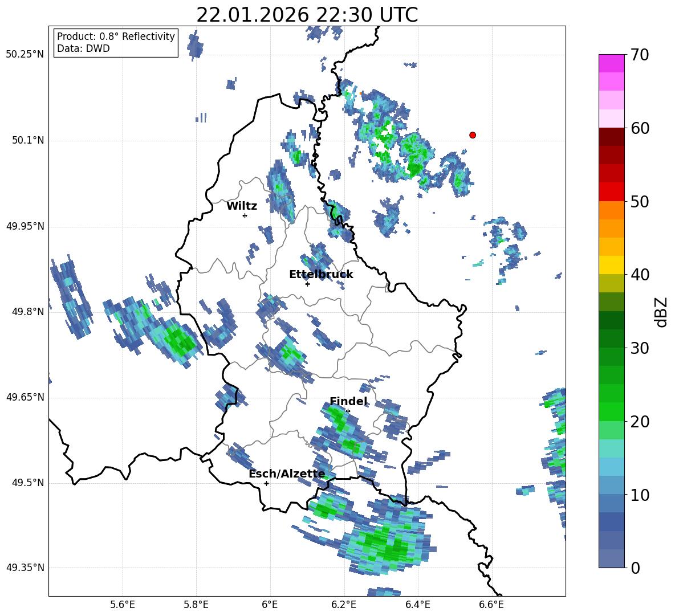The height and width of the screenshot is (616, 675).
Task: Click the Product: 0.8° Reflectivity text
Action: (116, 36)
